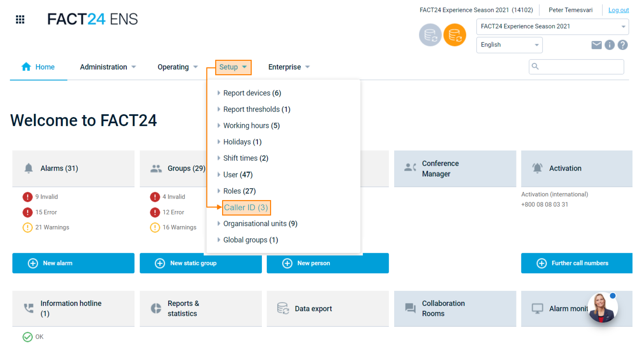The height and width of the screenshot is (343, 644).
Task: Click the Further call numbers button
Action: coord(577,263)
